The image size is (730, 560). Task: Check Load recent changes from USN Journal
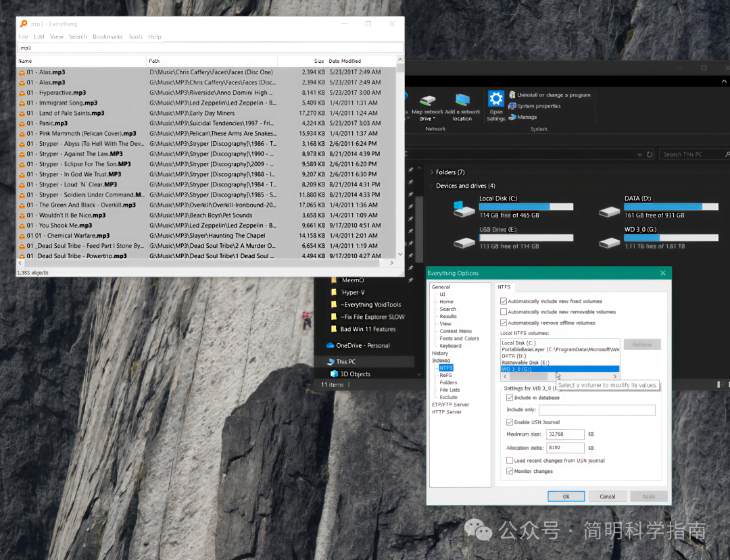[510, 461]
